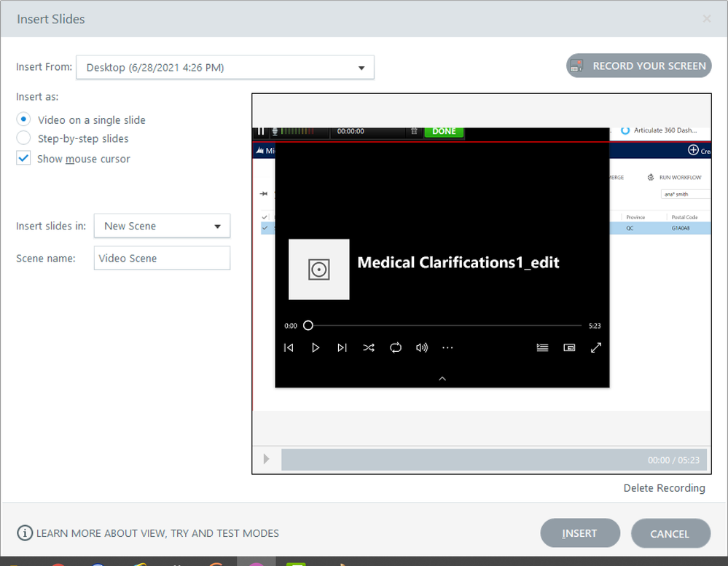Click the Province column header in preview
The width and height of the screenshot is (728, 566).
pyautogui.click(x=635, y=217)
